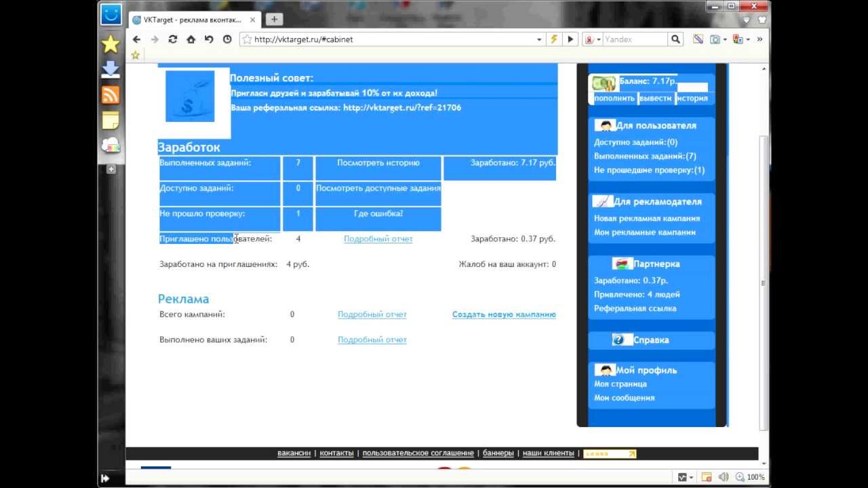Click the status bar monitor icon
This screenshot has width=868, height=488.
682,477
